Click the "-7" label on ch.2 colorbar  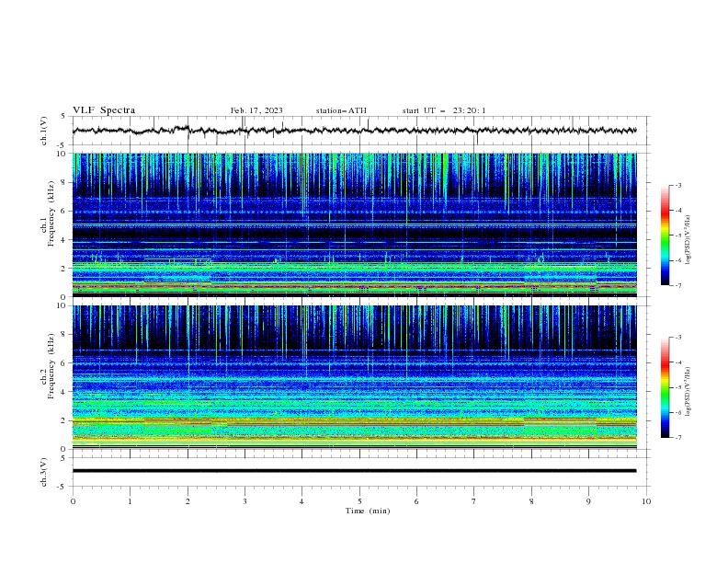point(677,438)
